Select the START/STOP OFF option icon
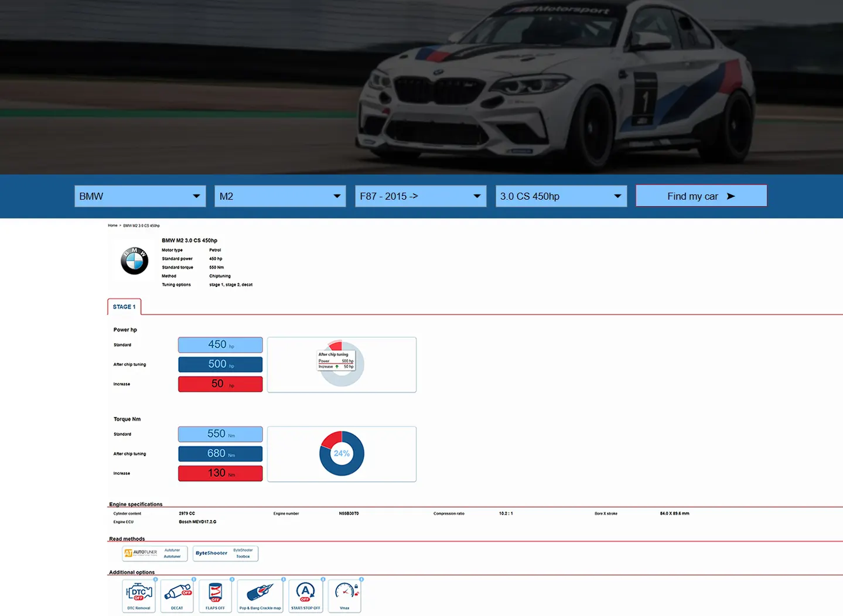Viewport: 843px width, 616px height. 305,593
